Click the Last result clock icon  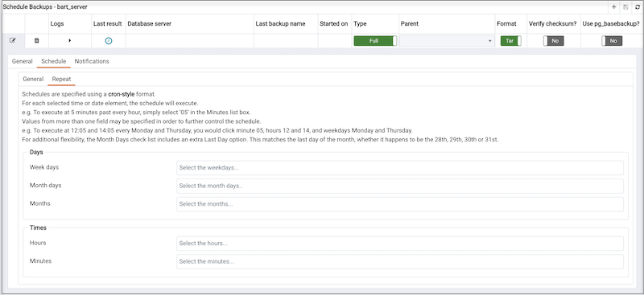pos(109,41)
